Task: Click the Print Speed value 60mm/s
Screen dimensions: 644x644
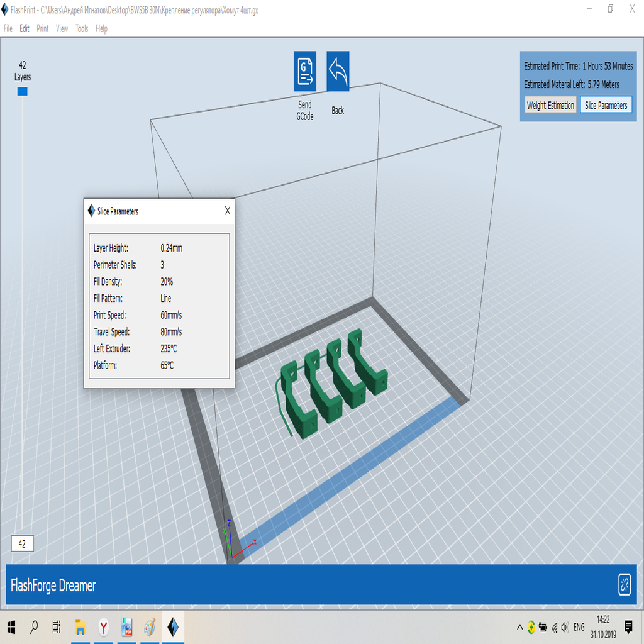Action: coord(171,315)
